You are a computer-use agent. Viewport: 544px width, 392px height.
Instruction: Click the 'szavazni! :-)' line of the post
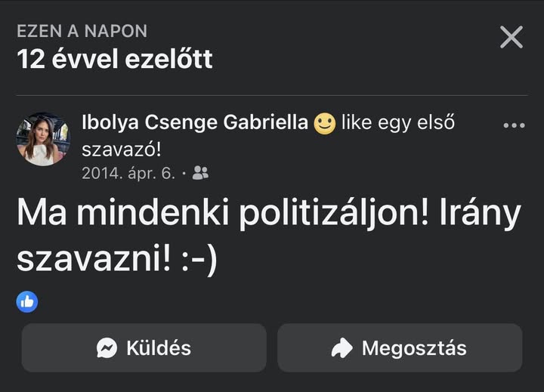pos(117,259)
